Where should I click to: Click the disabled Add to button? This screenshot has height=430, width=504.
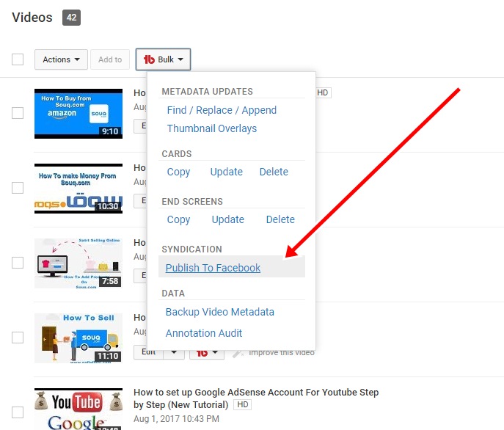(110, 59)
